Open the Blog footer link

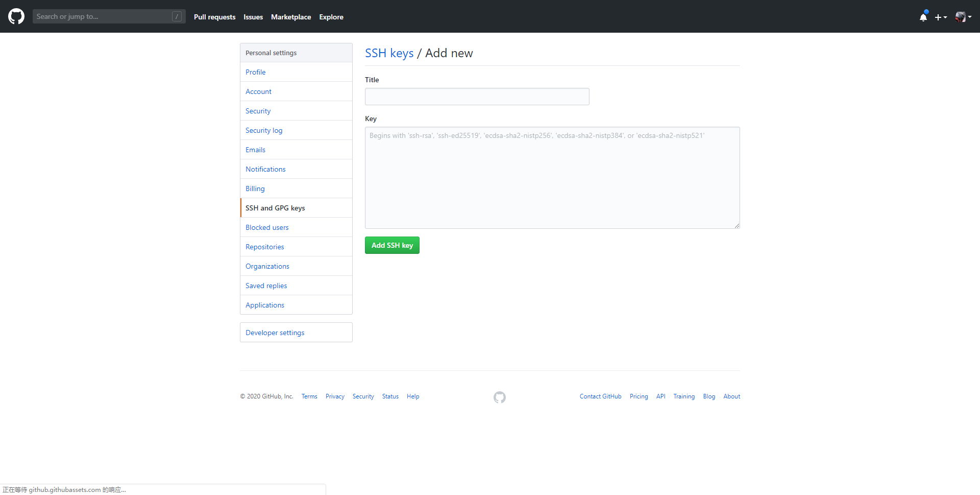(x=709, y=396)
